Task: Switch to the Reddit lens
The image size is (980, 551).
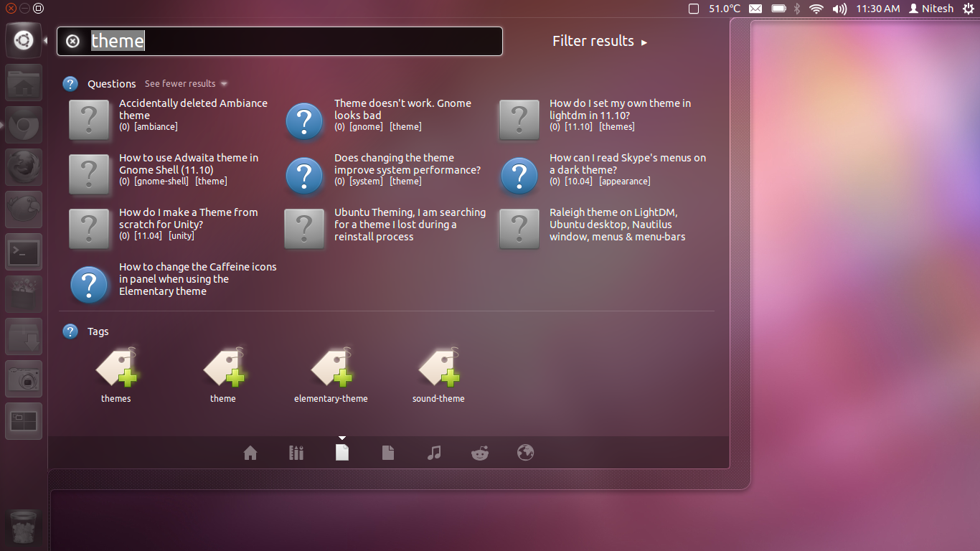Action: 480,453
